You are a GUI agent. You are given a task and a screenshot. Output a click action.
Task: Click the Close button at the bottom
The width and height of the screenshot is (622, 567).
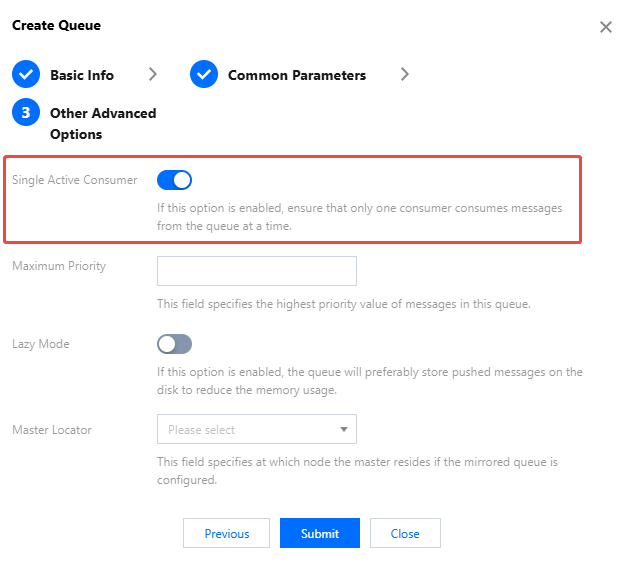(405, 533)
